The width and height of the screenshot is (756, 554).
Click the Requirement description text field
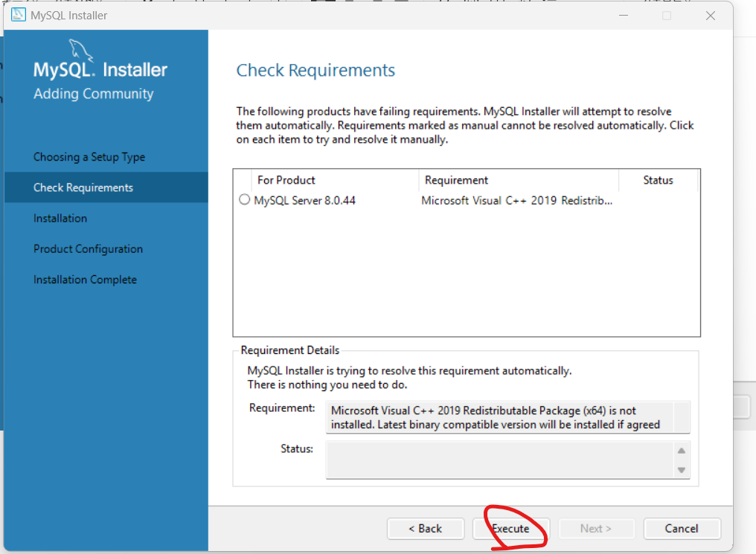pos(507,417)
